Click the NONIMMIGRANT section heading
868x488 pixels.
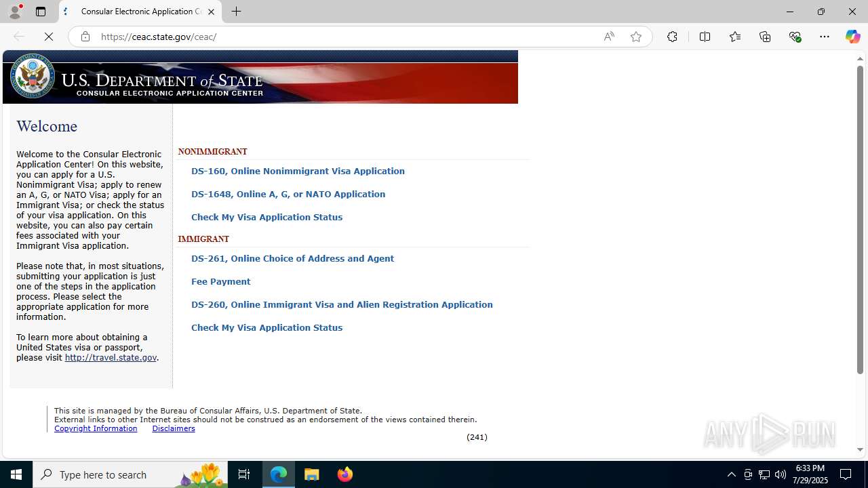[212, 152]
